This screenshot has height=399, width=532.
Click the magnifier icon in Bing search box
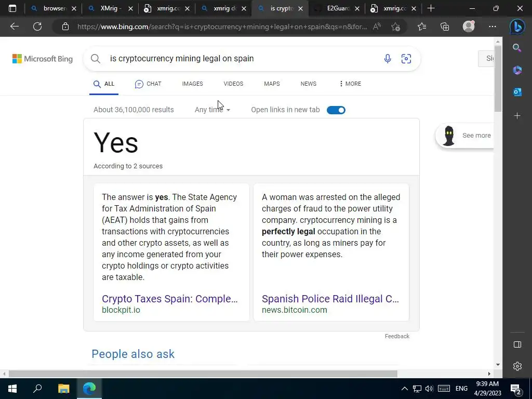(96, 59)
